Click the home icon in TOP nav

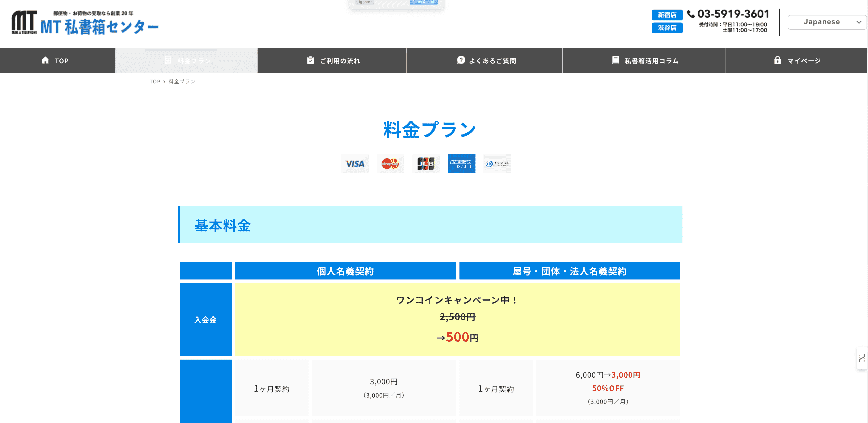[45, 60]
